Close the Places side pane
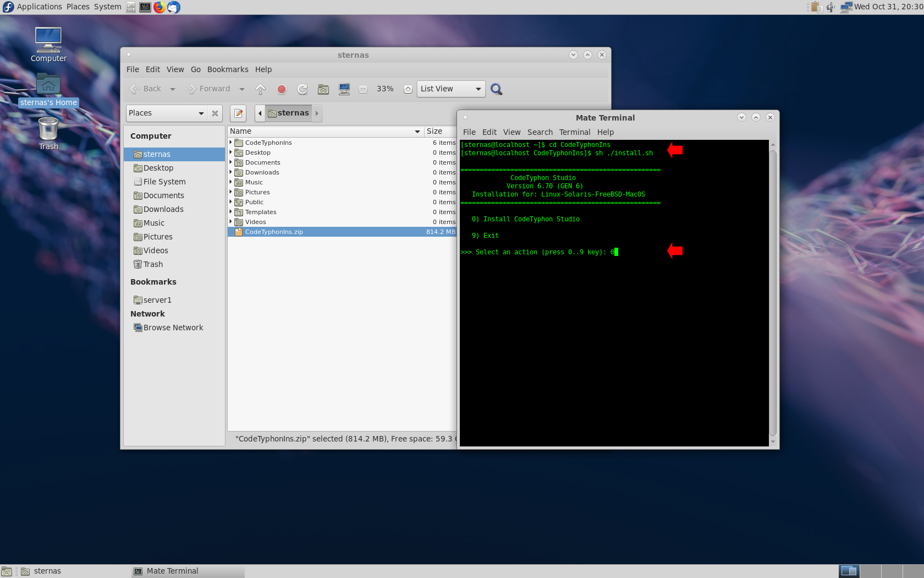924x578 pixels. pos(215,113)
